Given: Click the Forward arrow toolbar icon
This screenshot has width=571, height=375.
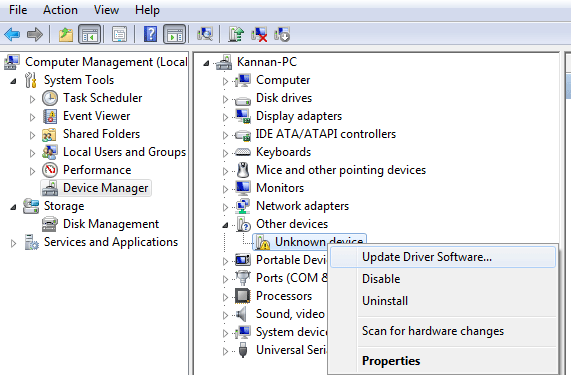Looking at the screenshot, I should 35,35.
